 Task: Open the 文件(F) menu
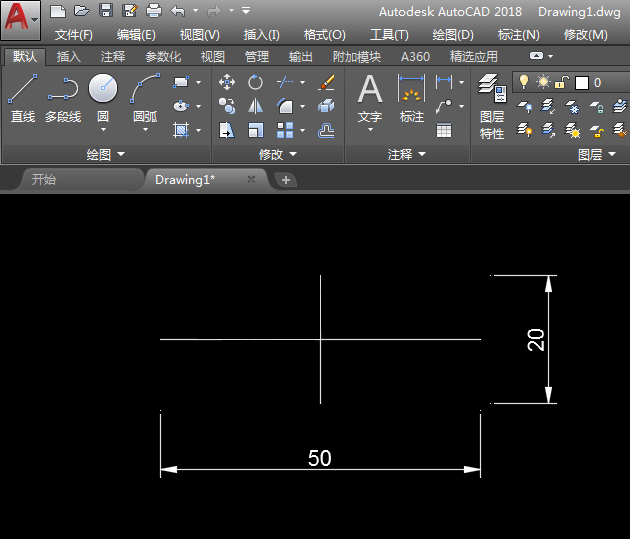coord(74,35)
